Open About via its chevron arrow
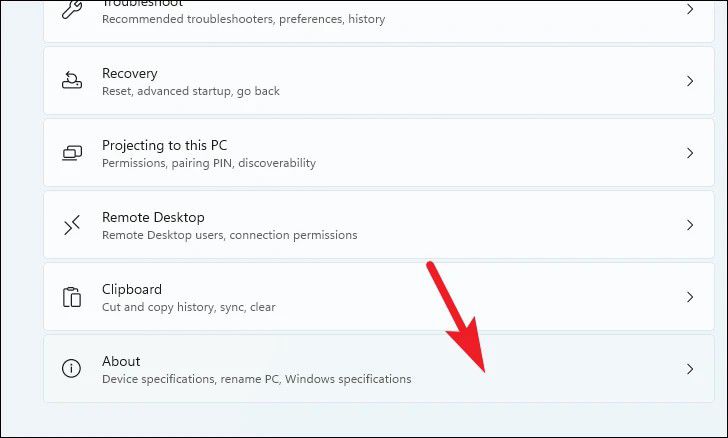This screenshot has height=438, width=728. [x=690, y=369]
